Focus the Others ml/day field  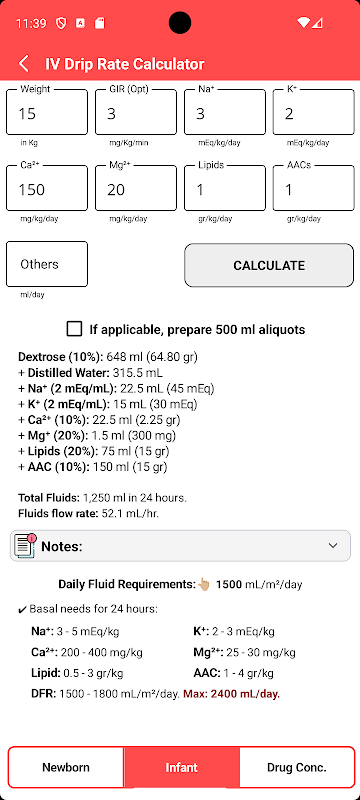pos(47,264)
